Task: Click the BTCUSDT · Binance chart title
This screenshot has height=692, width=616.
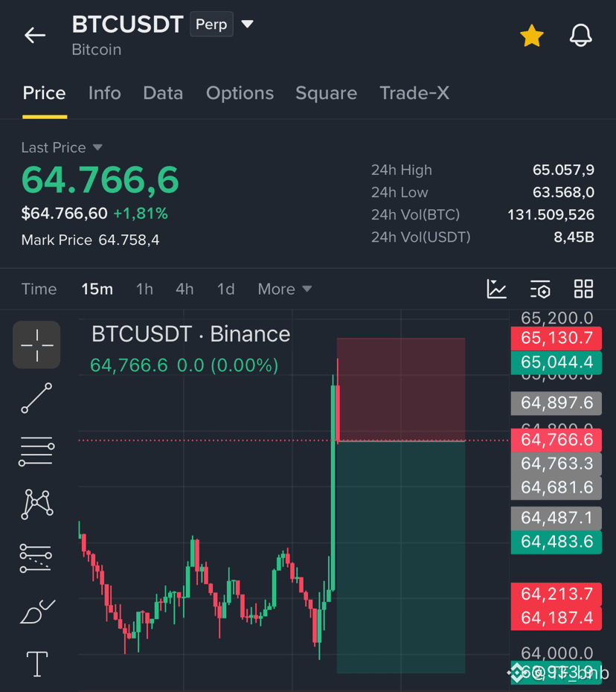Action: pyautogui.click(x=190, y=334)
